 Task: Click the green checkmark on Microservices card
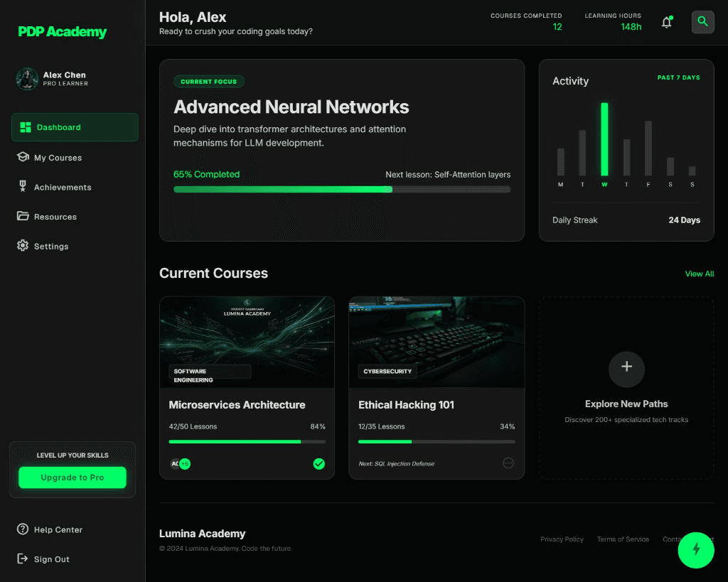(319, 463)
